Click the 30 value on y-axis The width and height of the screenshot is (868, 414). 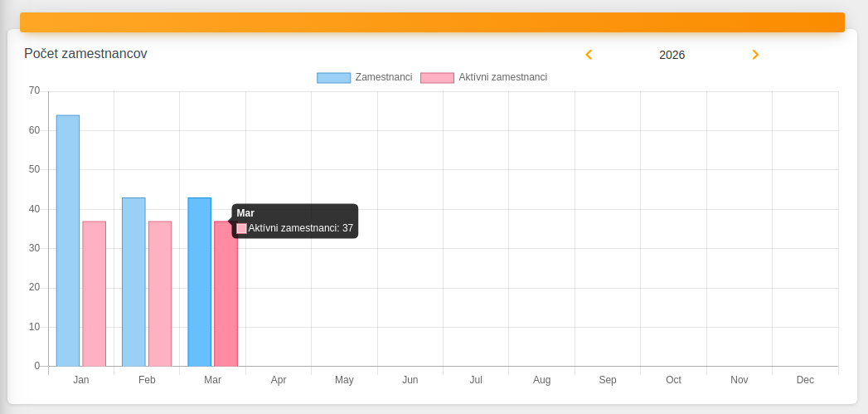pos(34,248)
